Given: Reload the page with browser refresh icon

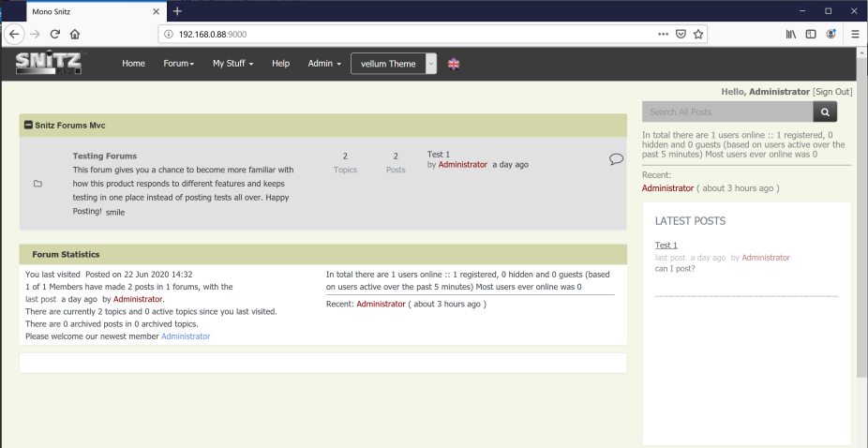Looking at the screenshot, I should point(55,34).
